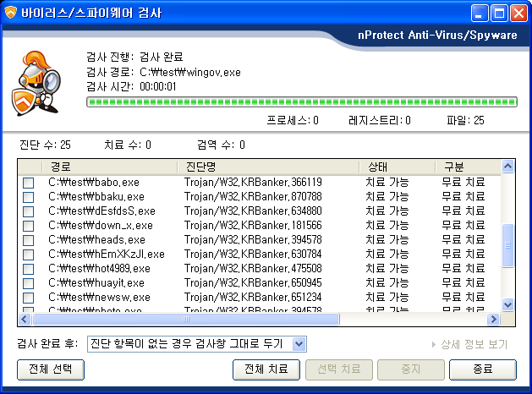Click the 선택 치료 button
Viewport: 532px width, 394px height.
(x=339, y=369)
